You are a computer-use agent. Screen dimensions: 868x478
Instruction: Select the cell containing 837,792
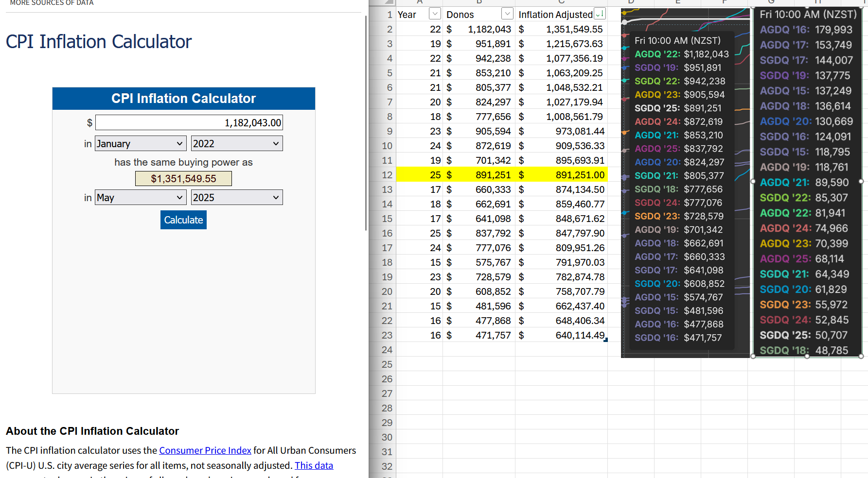(x=479, y=233)
